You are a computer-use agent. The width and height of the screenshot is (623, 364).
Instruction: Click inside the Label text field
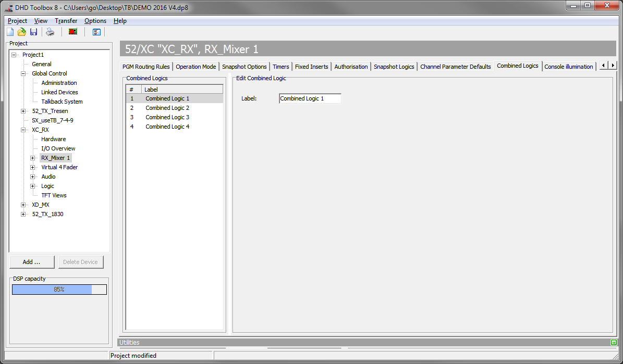point(310,98)
